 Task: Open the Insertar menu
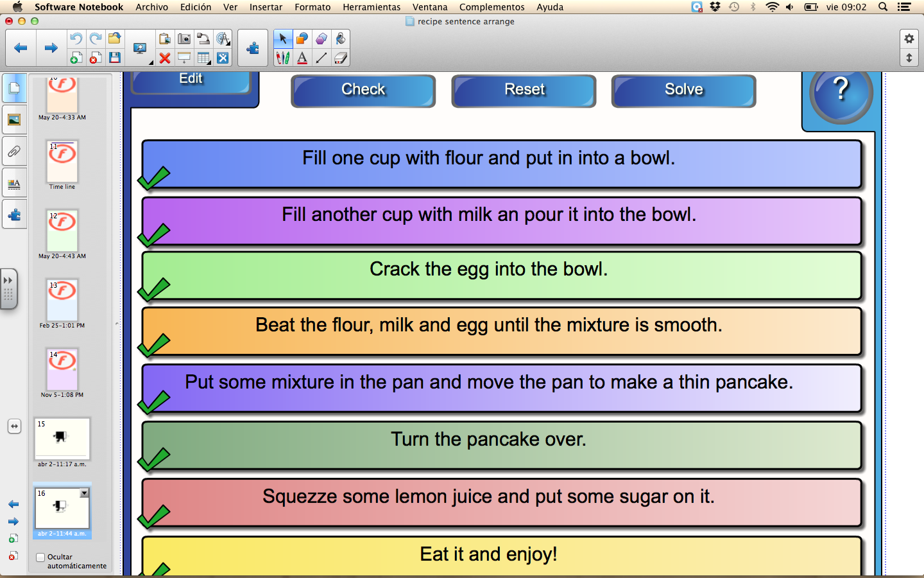tap(266, 7)
